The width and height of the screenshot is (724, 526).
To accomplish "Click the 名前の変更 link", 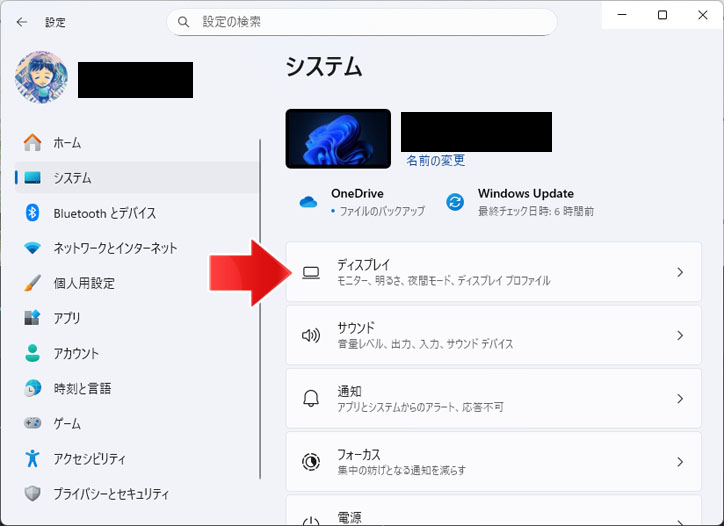I will [435, 160].
